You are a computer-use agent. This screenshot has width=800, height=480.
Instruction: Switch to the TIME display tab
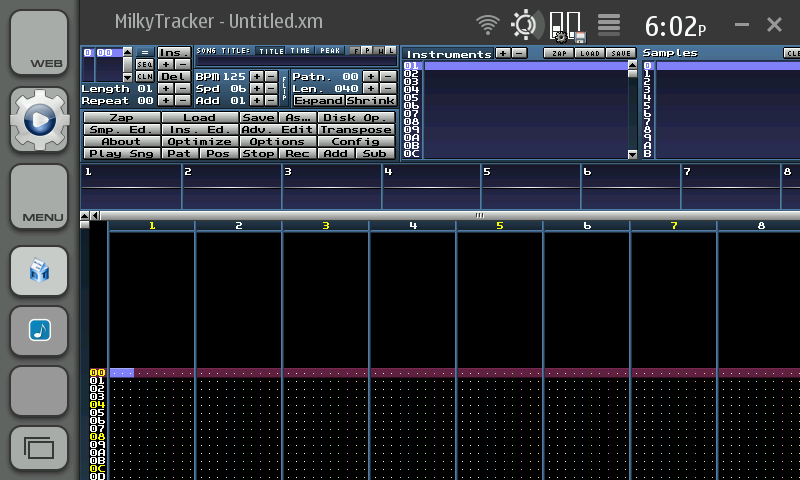300,50
